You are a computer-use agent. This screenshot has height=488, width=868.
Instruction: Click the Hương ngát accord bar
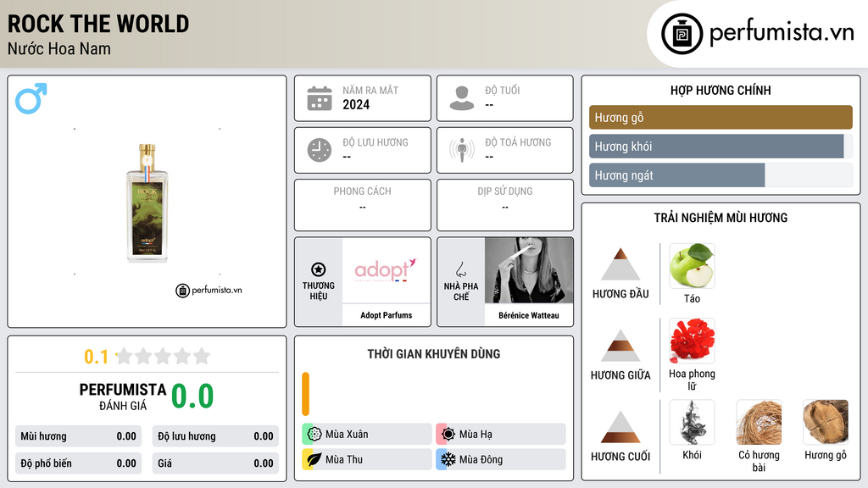coord(721,175)
